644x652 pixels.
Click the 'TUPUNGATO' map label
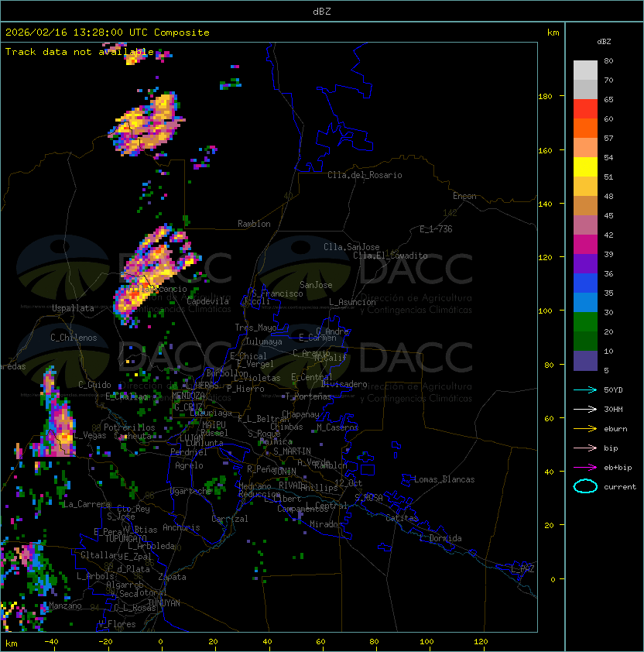click(x=125, y=538)
